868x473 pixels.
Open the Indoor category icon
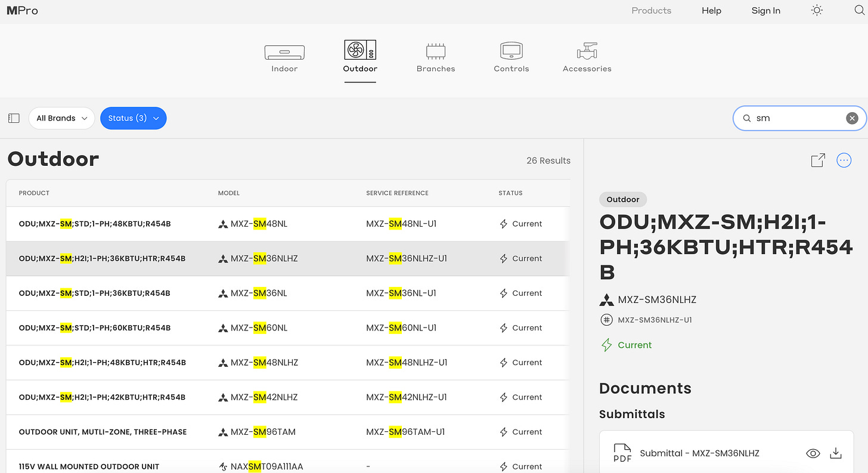(x=284, y=51)
